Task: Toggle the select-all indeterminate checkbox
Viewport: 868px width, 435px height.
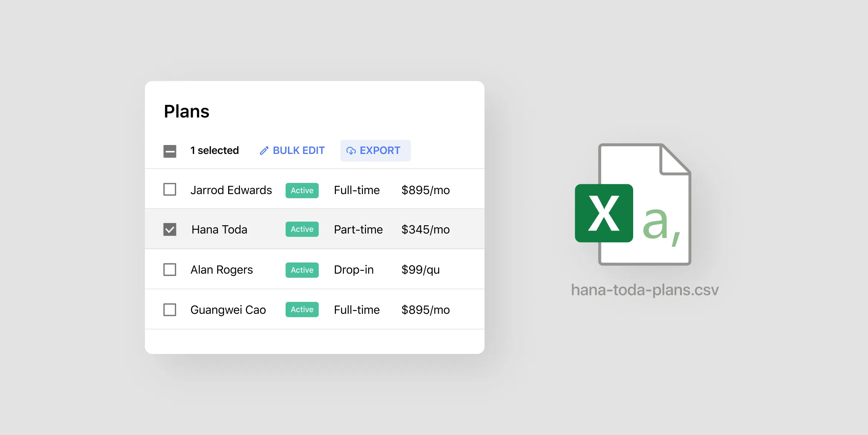Action: (170, 151)
